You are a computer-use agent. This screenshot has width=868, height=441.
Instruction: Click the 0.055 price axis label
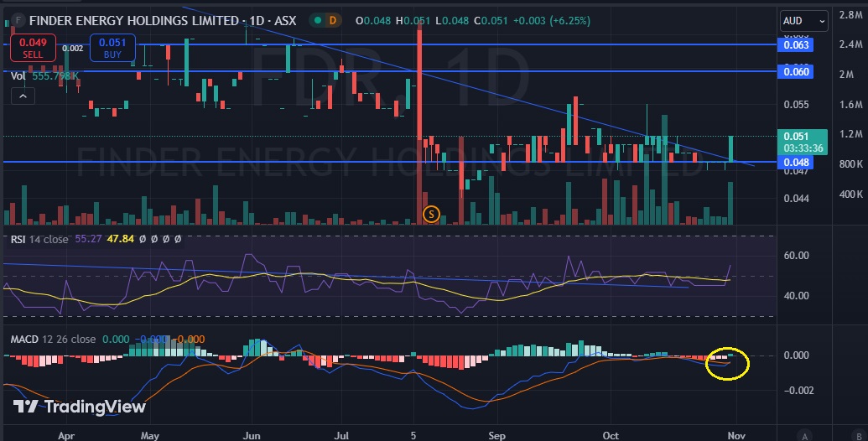point(797,105)
